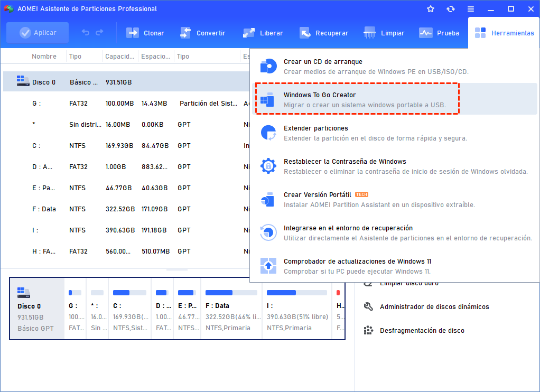Viewport: 540px width, 392px height.
Task: Click the star favorite icon in title bar
Action: pyautogui.click(x=431, y=9)
